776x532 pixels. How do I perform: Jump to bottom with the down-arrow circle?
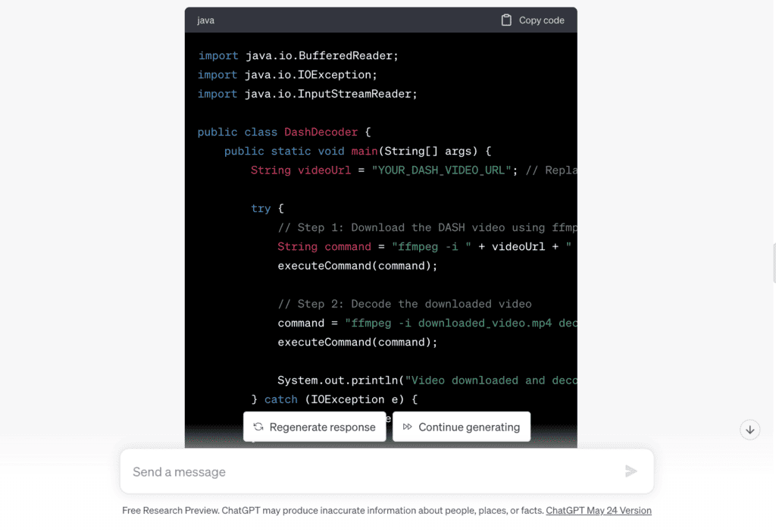coord(749,430)
